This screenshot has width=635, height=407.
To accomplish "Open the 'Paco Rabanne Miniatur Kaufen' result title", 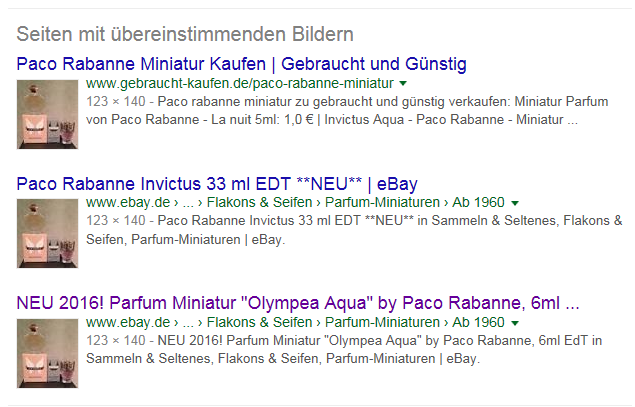I will click(241, 64).
